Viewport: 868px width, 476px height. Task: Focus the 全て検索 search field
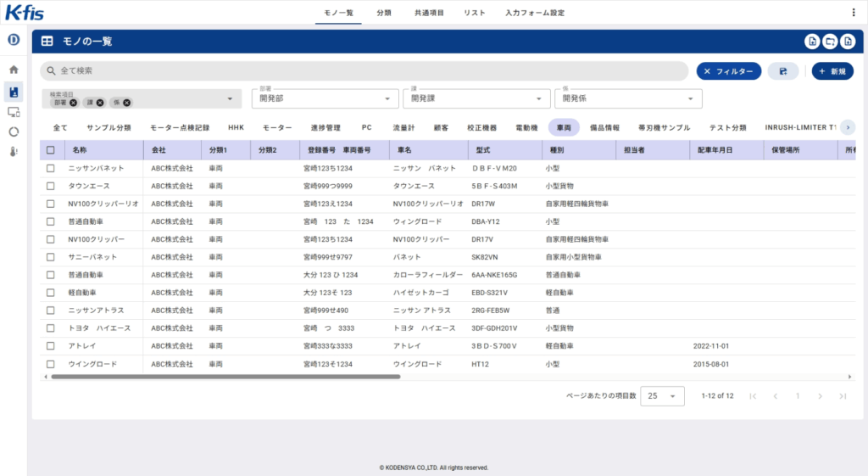364,71
